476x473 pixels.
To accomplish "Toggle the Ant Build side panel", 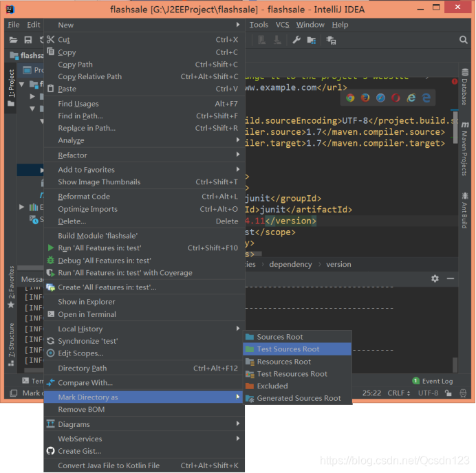I will coord(464,210).
